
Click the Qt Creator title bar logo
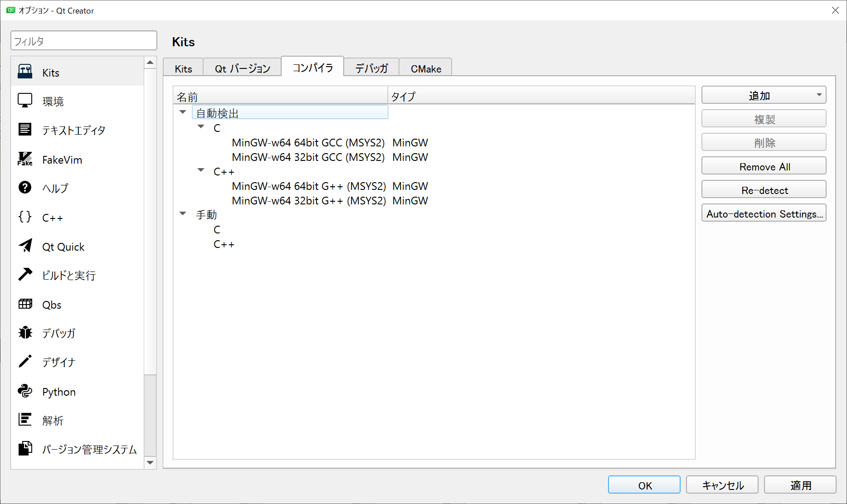pyautogui.click(x=10, y=10)
